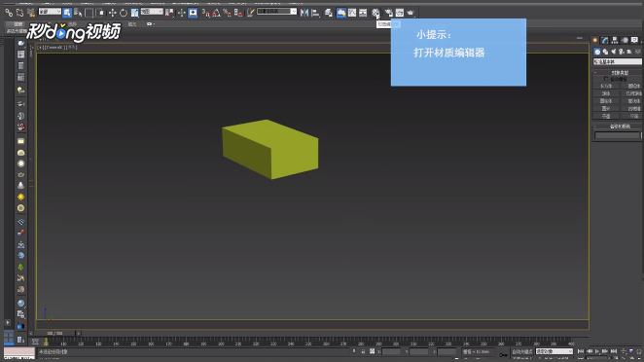Toggle Window/Crossing selection mode

100,13
